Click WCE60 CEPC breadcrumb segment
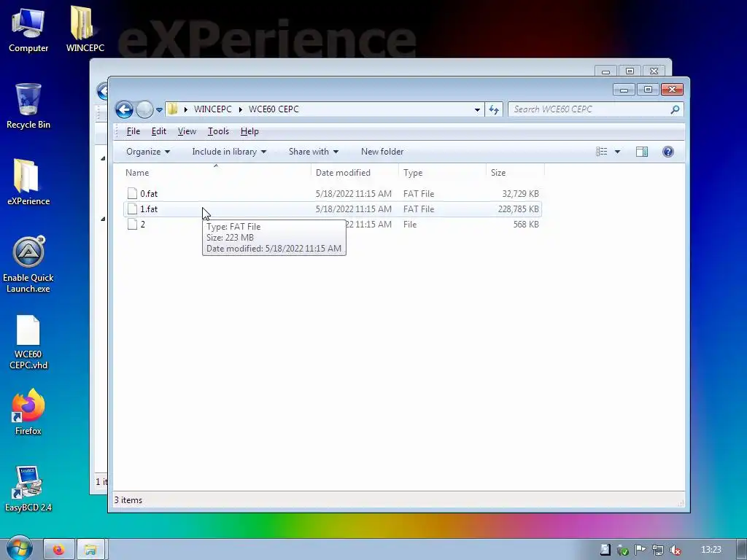The height and width of the screenshot is (560, 747). click(x=274, y=109)
